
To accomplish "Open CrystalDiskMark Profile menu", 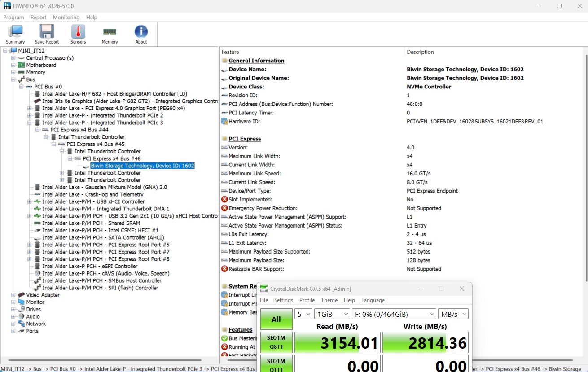I will point(307,300).
